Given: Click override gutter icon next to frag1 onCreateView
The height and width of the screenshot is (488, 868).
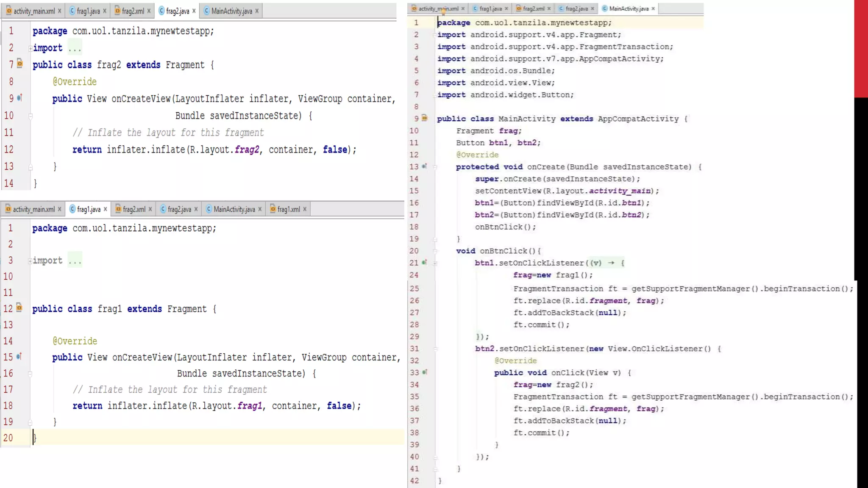Looking at the screenshot, I should pyautogui.click(x=19, y=356).
